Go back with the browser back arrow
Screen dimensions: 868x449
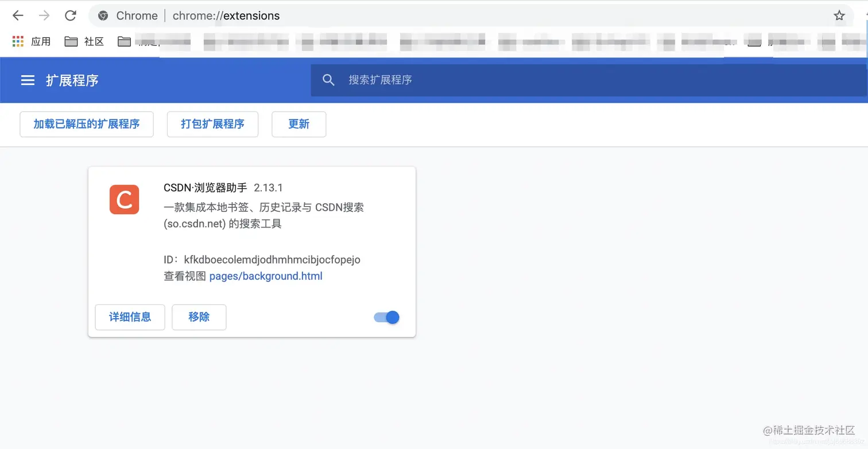[18, 16]
